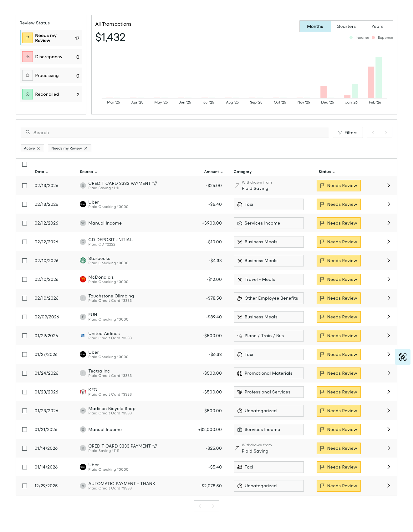
Task: Click the bottom pagination next arrow
Action: (x=213, y=506)
